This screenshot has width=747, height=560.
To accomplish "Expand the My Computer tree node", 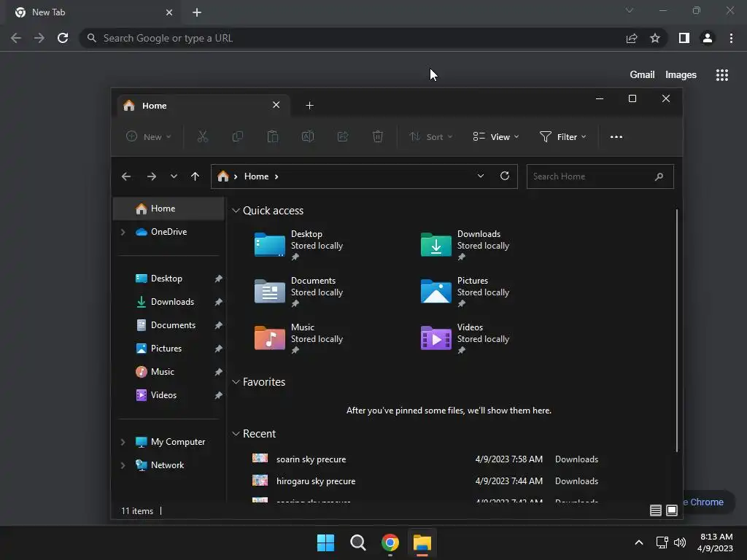I will pos(123,442).
